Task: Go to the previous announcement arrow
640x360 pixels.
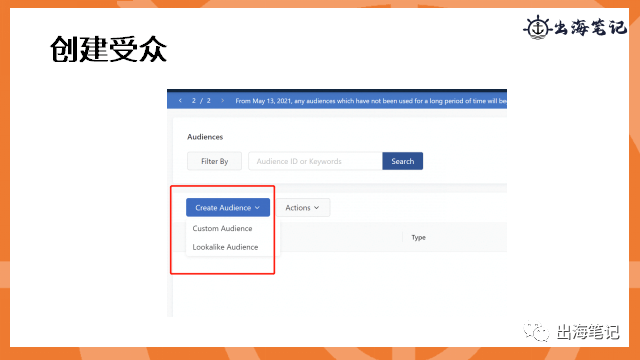Action: tap(180, 100)
